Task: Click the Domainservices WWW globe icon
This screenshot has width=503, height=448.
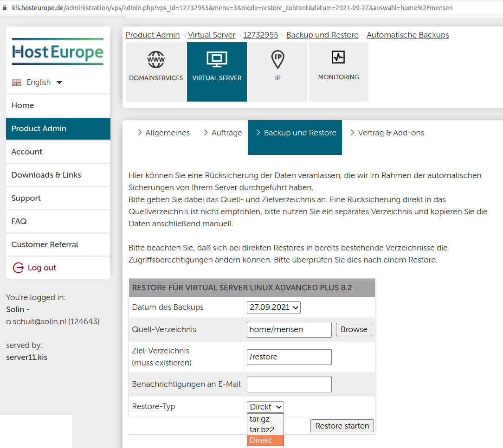Action: point(156,59)
